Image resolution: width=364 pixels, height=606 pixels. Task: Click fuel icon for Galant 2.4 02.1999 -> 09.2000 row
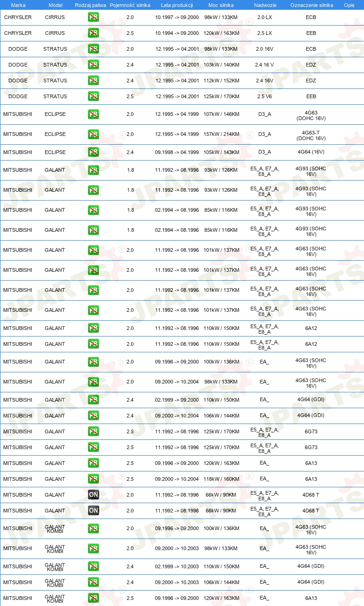(x=93, y=400)
